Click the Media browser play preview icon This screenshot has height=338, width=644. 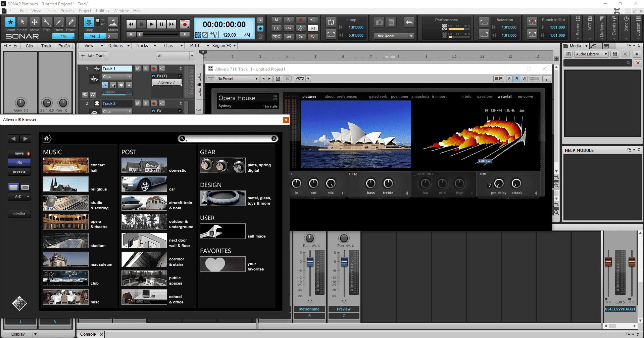click(637, 54)
